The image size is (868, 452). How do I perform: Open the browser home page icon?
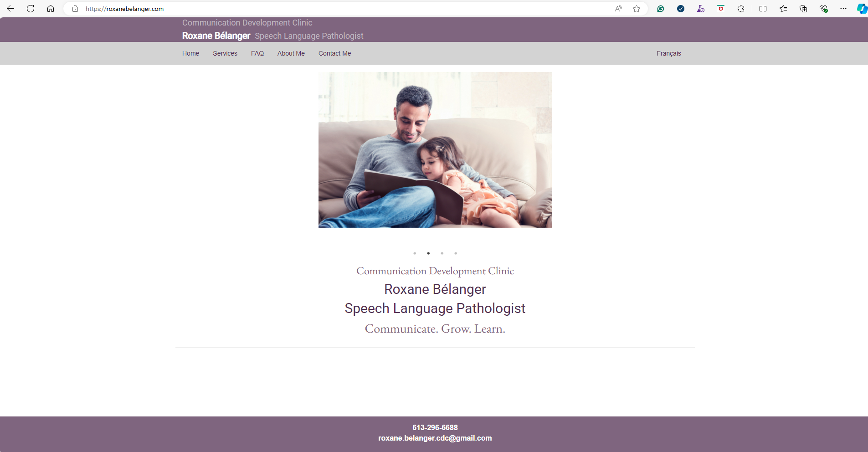pos(51,9)
